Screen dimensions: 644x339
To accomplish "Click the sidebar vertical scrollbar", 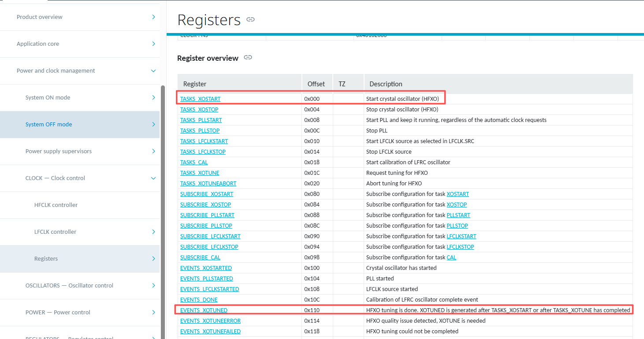I will pyautogui.click(x=163, y=211).
